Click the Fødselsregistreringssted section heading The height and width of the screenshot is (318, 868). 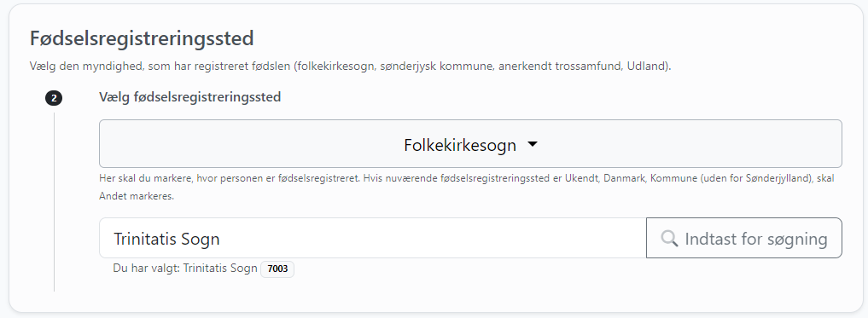coord(142,38)
